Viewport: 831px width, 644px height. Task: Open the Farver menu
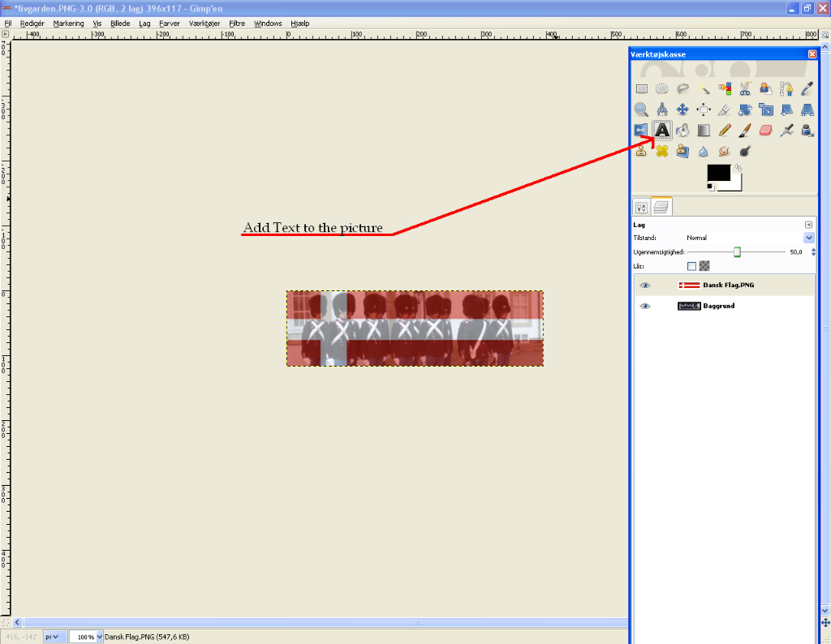tap(169, 24)
